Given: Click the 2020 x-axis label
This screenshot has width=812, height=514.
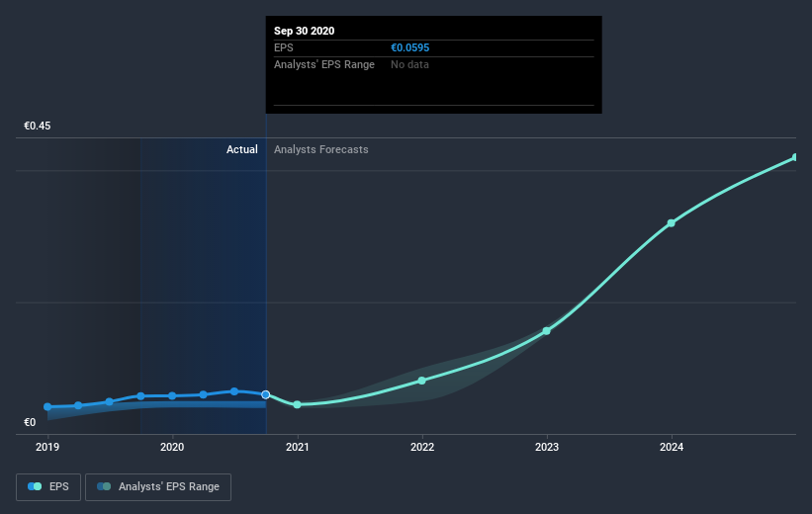Looking at the screenshot, I should point(172,447).
